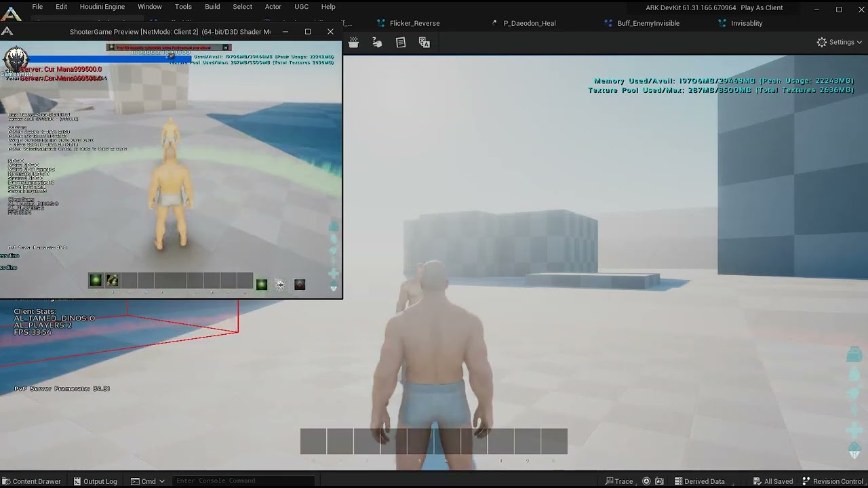Open the Output Log
Viewport: 868px width, 488px height.
tap(95, 481)
